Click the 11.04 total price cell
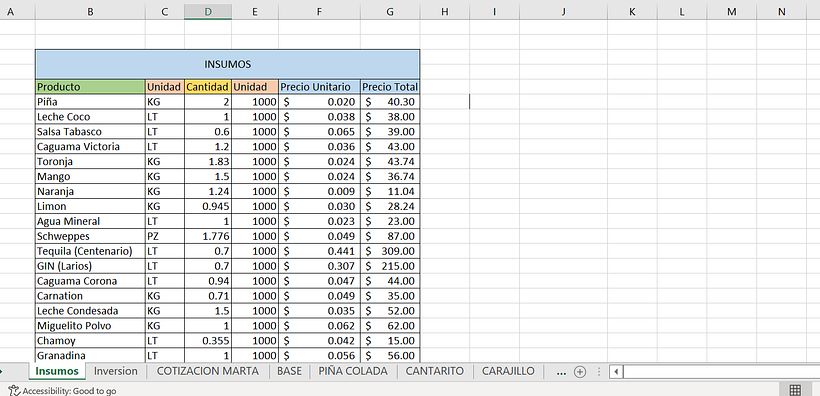This screenshot has width=820, height=396. pos(390,191)
